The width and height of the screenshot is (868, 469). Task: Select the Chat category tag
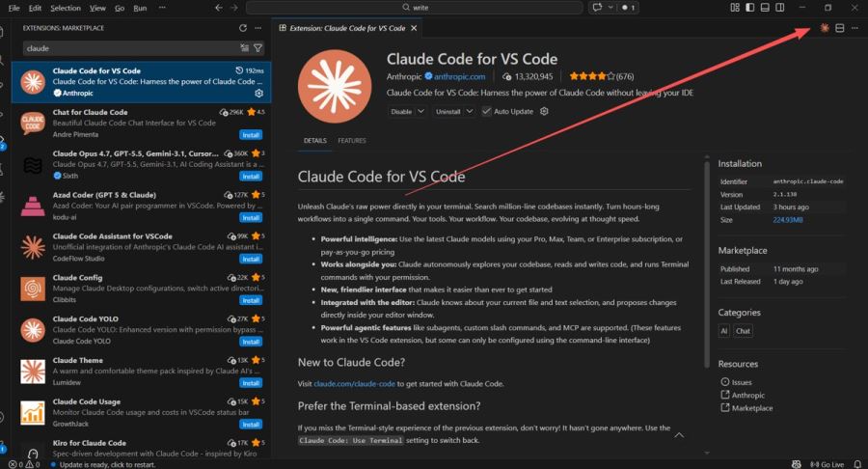[743, 331]
